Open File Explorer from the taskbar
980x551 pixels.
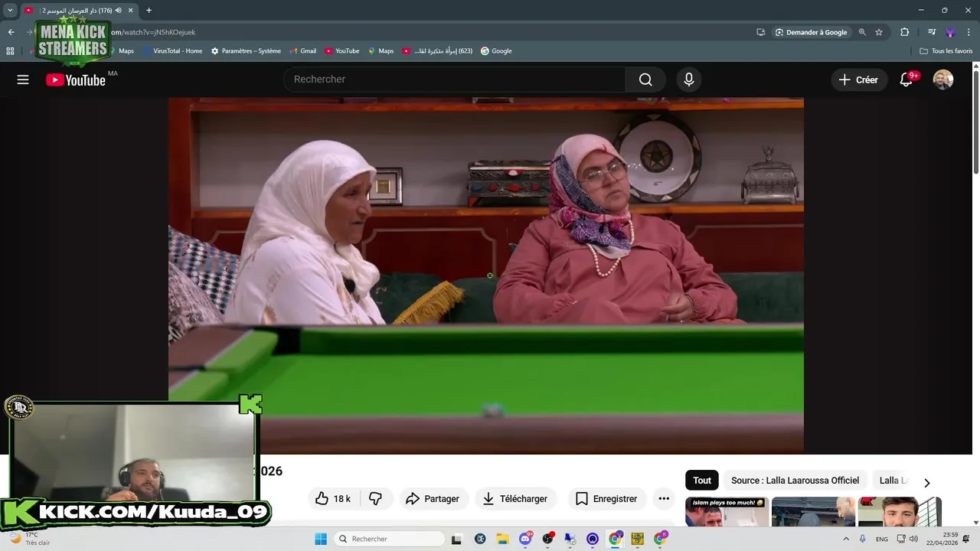point(503,539)
